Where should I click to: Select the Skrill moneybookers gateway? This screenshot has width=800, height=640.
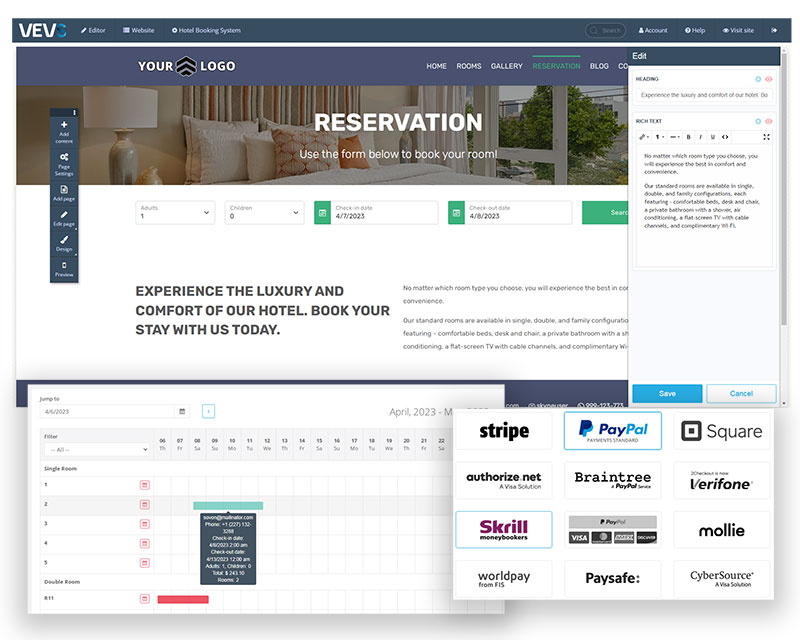point(504,530)
